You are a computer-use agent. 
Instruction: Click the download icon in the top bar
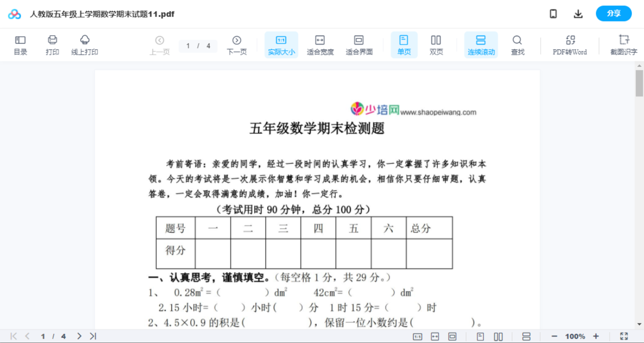(x=578, y=13)
